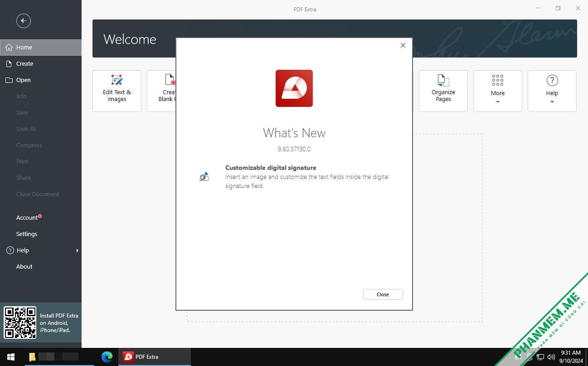Click the More tools grid tile

pyautogui.click(x=498, y=91)
